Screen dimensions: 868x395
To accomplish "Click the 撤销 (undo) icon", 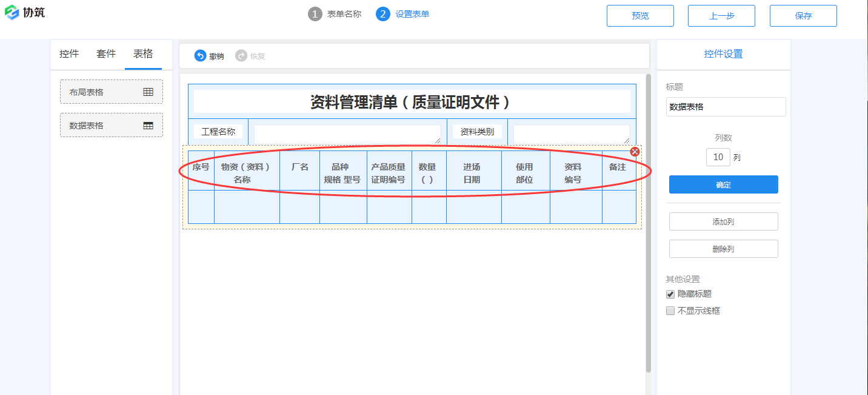I will (x=200, y=55).
